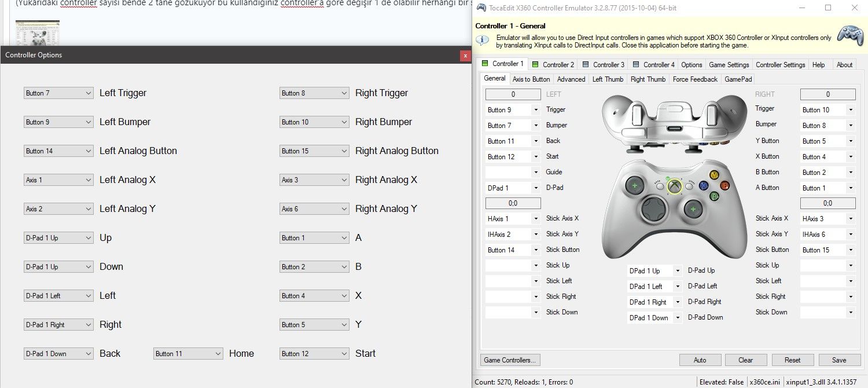Open the Left Bumper dropdown in Controller Options
Screen dimensions: 868x388
58,122
